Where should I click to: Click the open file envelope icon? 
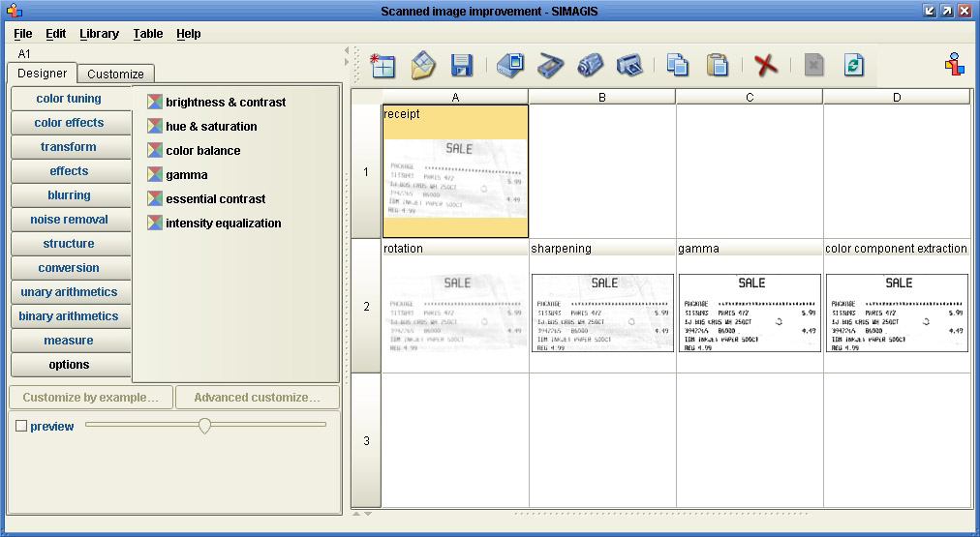423,66
